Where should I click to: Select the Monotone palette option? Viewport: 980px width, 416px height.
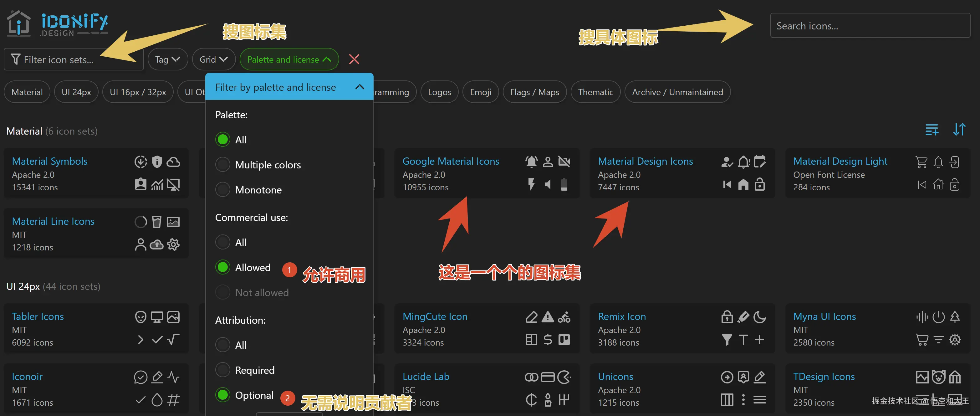coord(222,190)
